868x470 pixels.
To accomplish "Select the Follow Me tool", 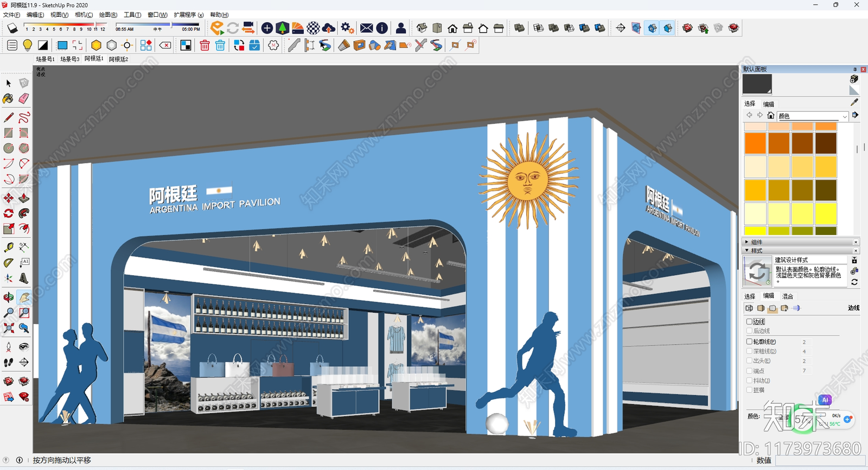I will (24, 213).
